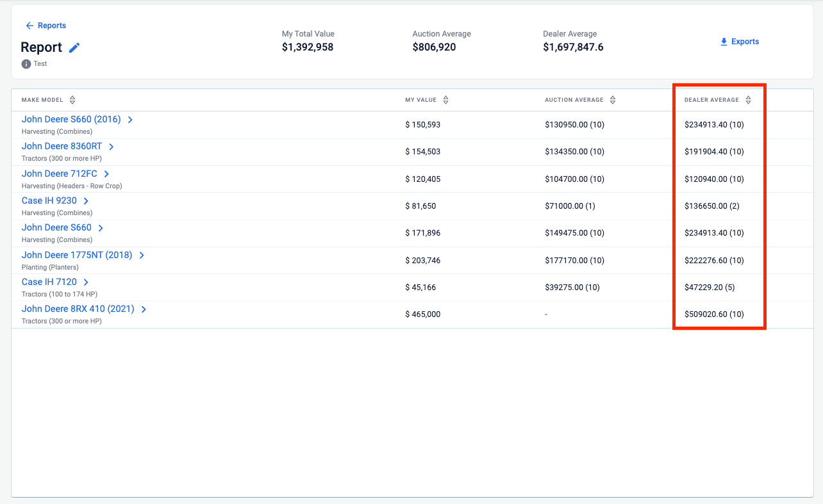Click dealer cell $136650.00 (2)
Screen dimensions: 823x504
712,206
